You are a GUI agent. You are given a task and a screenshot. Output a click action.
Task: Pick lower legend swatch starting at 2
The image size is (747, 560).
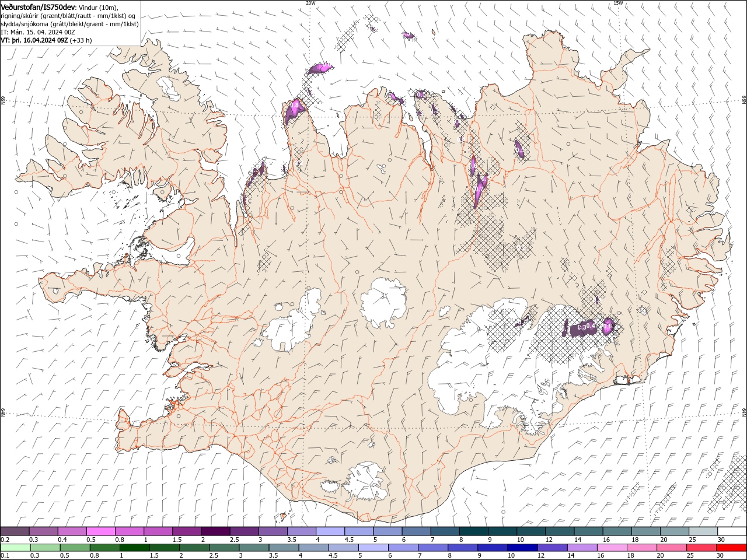tap(194, 548)
